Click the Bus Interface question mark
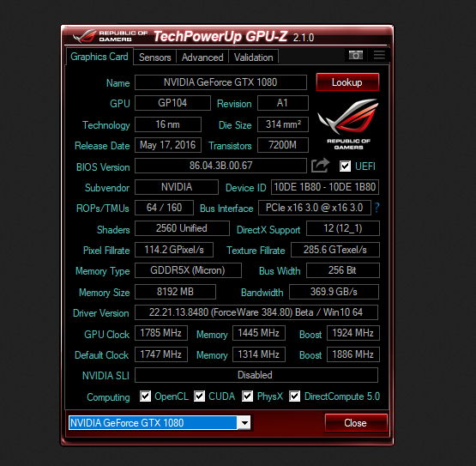476x466 pixels. tap(377, 208)
